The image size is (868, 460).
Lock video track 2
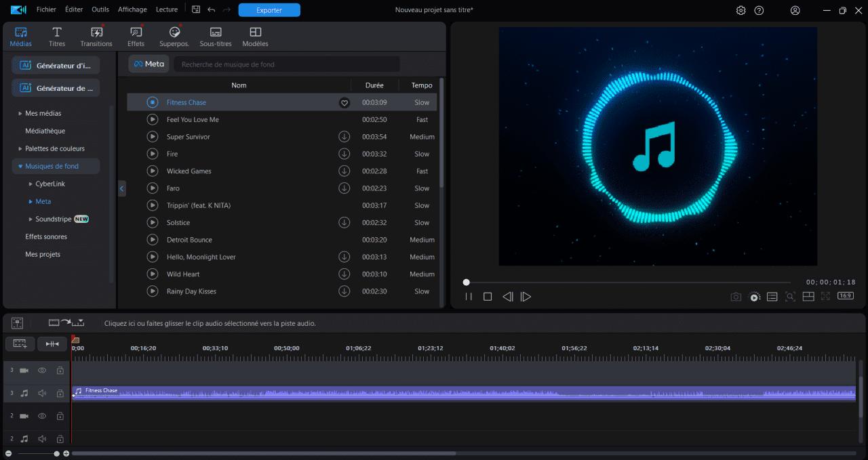60,416
